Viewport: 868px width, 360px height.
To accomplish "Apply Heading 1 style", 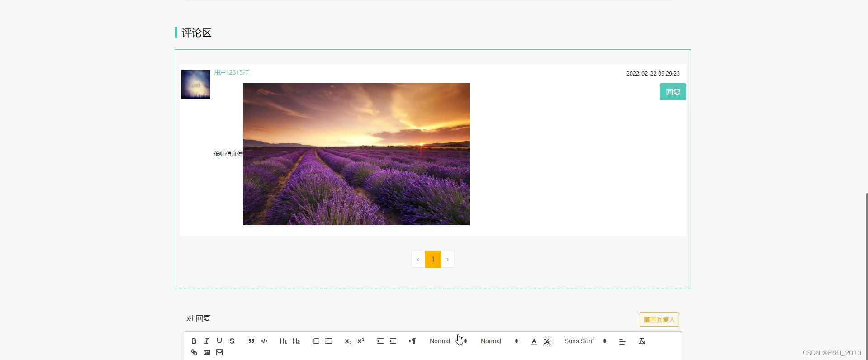I will 283,341.
